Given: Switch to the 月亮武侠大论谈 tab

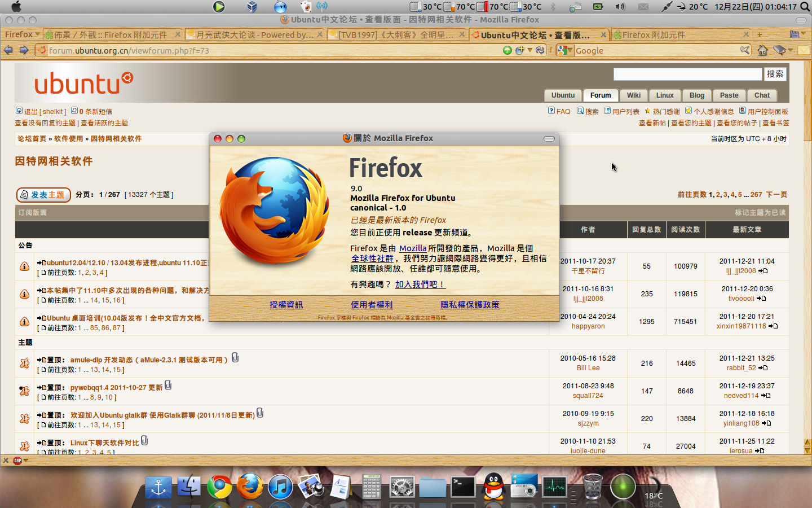Looking at the screenshot, I should tap(255, 34).
